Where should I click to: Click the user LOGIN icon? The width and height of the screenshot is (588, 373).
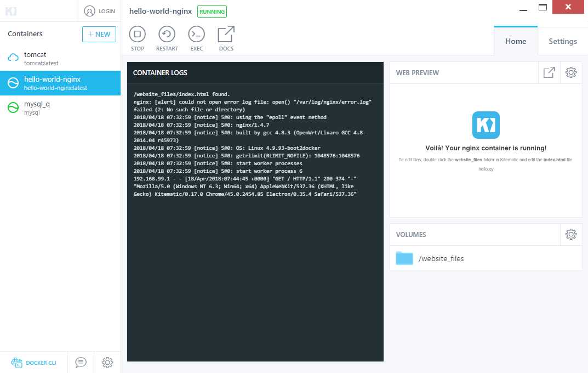(89, 12)
